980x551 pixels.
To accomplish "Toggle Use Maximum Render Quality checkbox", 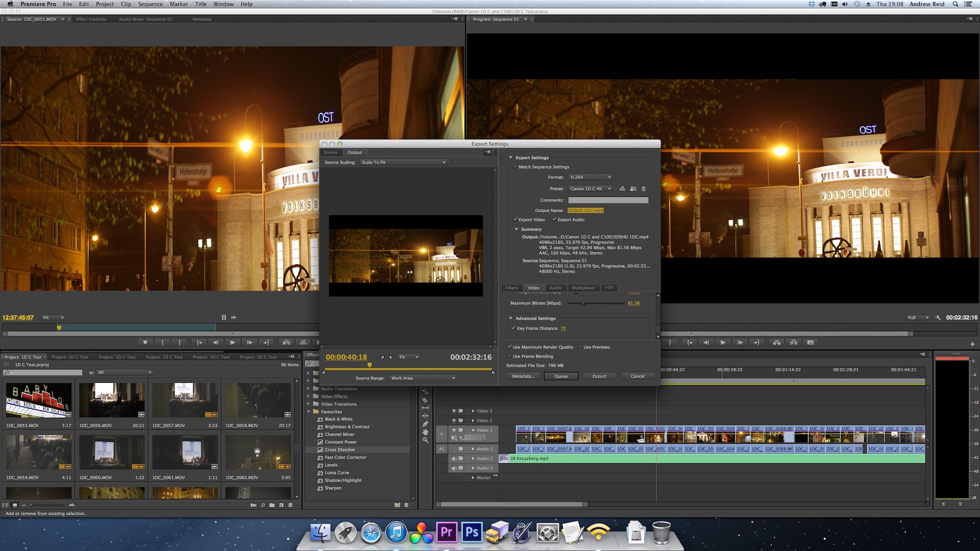I will click(x=509, y=347).
